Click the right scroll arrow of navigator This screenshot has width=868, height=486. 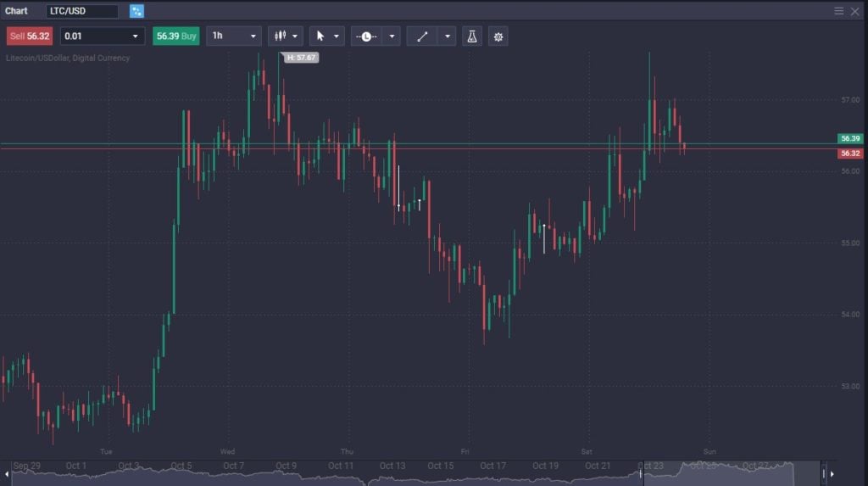[832, 474]
